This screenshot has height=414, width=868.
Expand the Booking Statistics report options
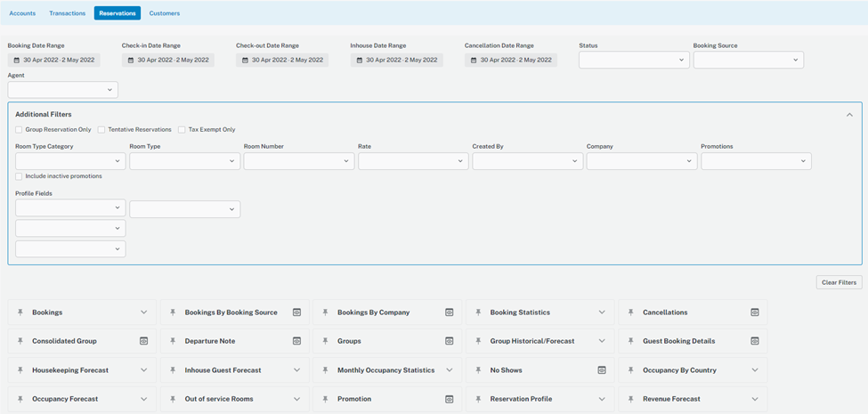coord(602,313)
